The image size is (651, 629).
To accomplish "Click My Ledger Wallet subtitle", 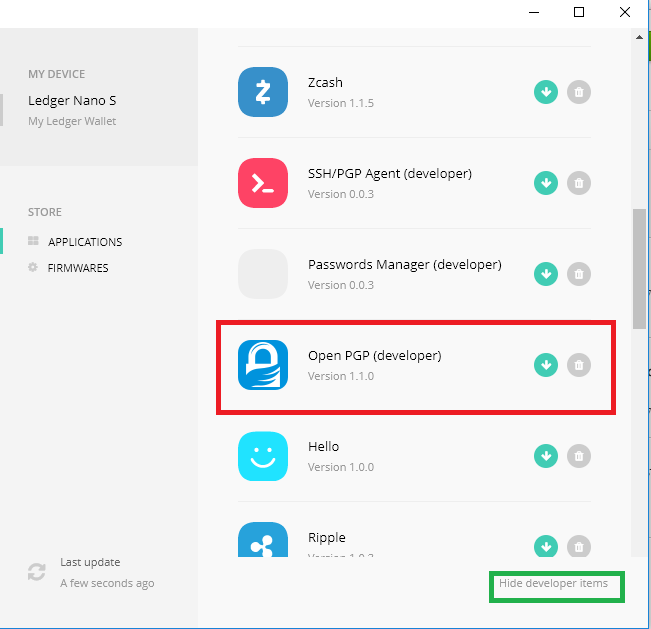I will point(72,121).
